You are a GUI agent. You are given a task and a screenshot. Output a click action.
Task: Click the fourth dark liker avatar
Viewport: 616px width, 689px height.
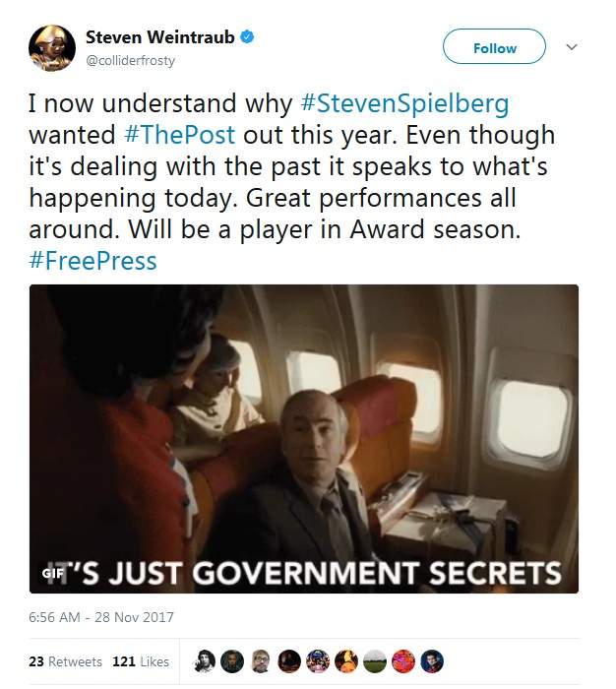(x=289, y=661)
